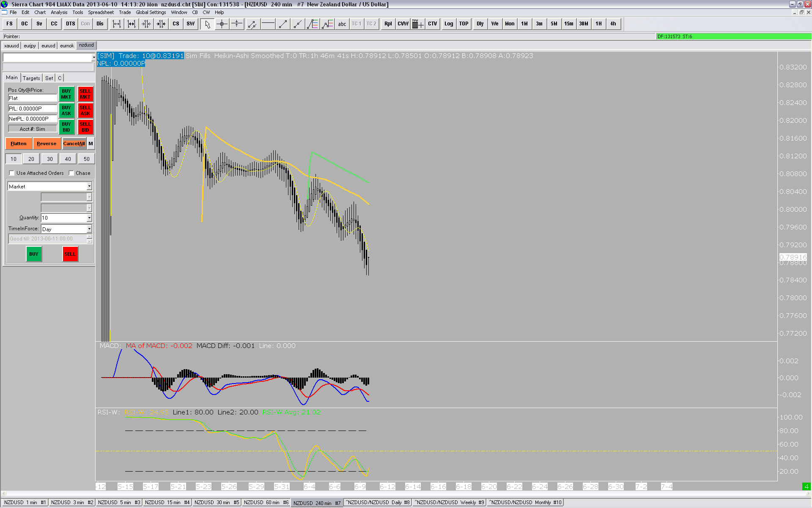Screen dimensions: 812x508
Task: Click the decrease bar spacing icon
Action: pyautogui.click(x=146, y=24)
